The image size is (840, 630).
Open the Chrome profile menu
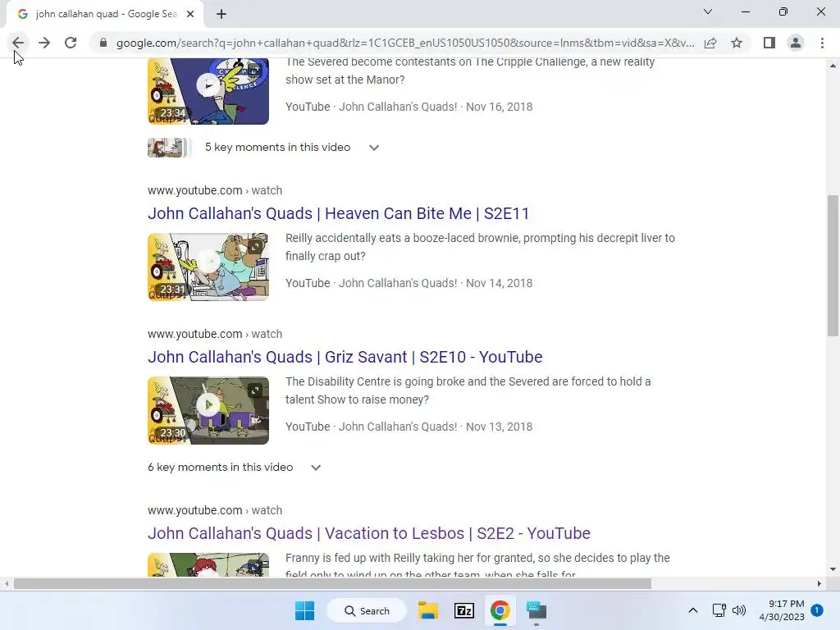[796, 43]
